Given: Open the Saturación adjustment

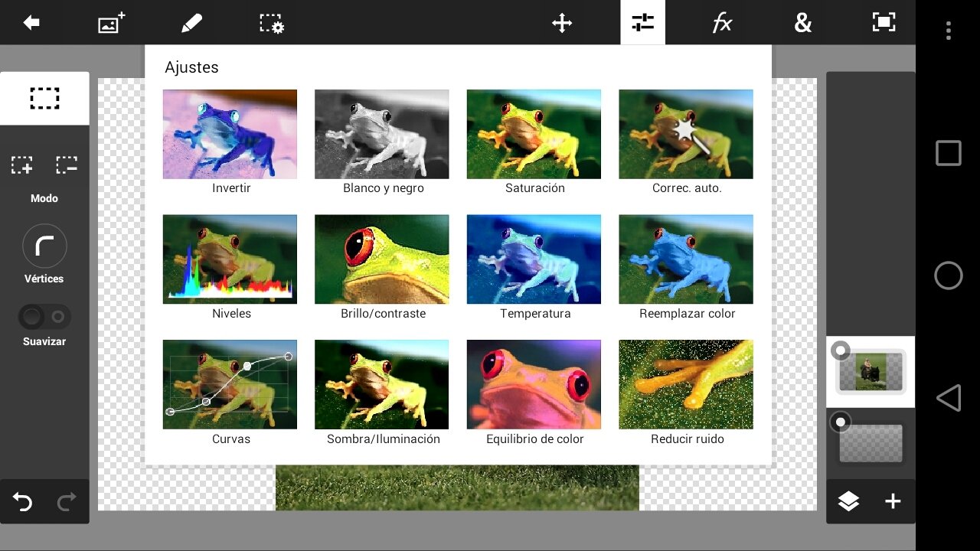Looking at the screenshot, I should (x=534, y=142).
